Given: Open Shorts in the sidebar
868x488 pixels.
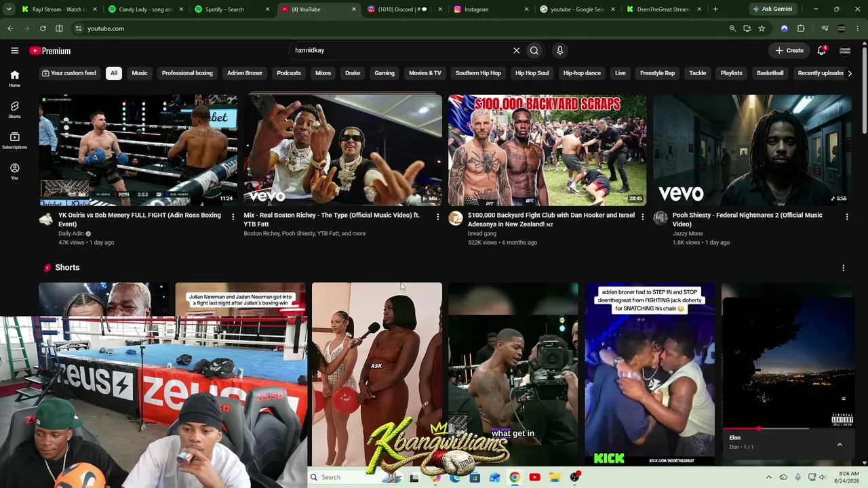Looking at the screenshot, I should coord(14,110).
